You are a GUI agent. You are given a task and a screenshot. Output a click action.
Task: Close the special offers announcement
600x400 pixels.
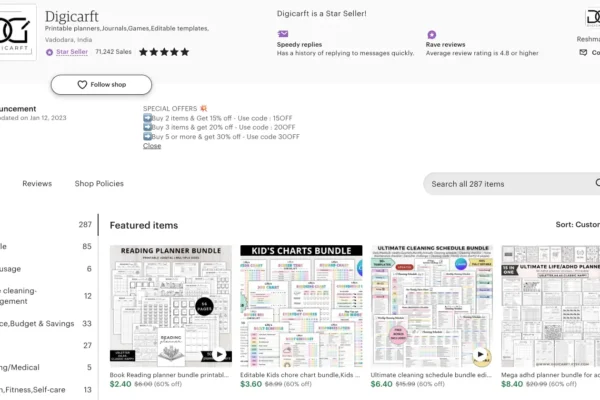click(x=152, y=146)
